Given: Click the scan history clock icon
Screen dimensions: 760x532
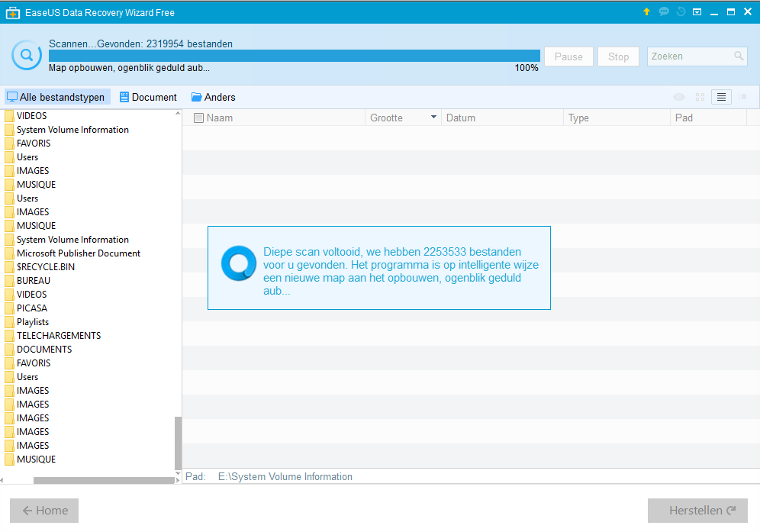Looking at the screenshot, I should [x=681, y=11].
